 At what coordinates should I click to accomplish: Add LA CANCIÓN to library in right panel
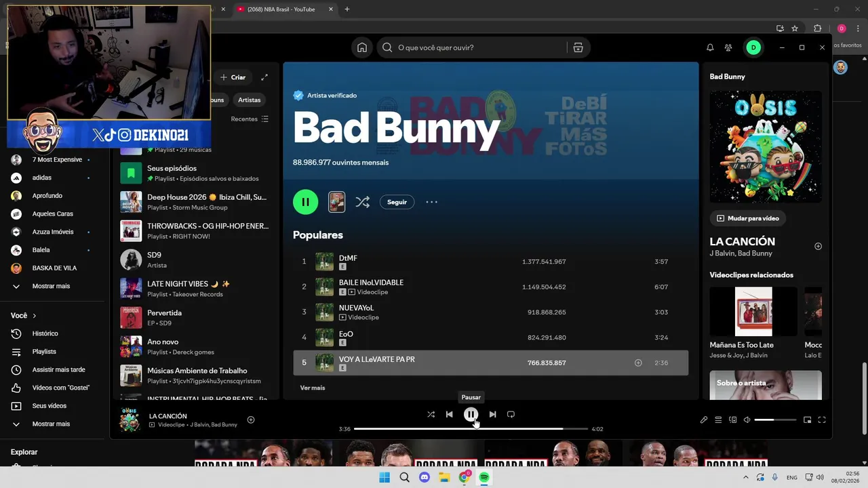(818, 246)
